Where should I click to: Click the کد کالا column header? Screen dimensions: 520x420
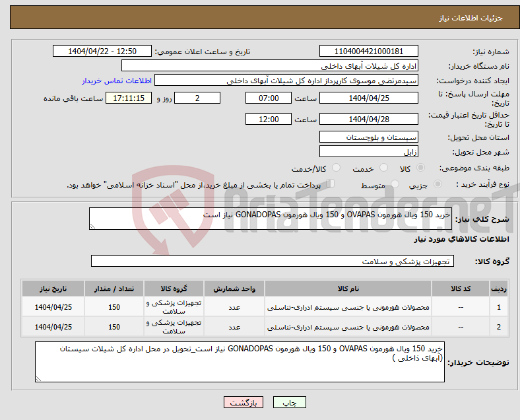click(461, 289)
